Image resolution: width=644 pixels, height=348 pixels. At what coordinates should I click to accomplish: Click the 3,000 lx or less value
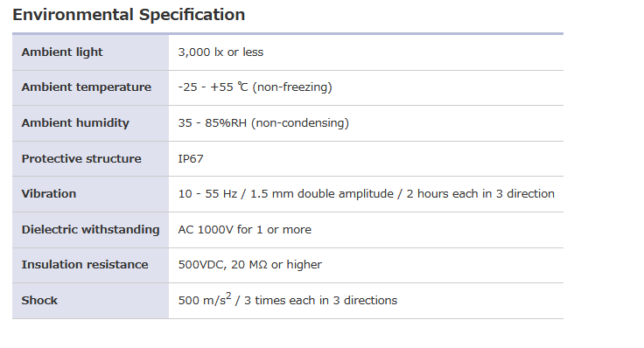coord(220,52)
